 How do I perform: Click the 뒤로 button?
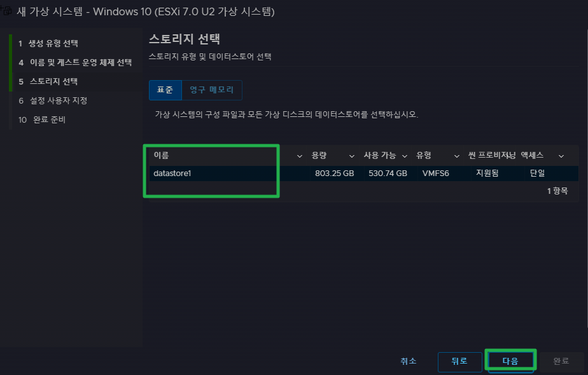click(459, 362)
